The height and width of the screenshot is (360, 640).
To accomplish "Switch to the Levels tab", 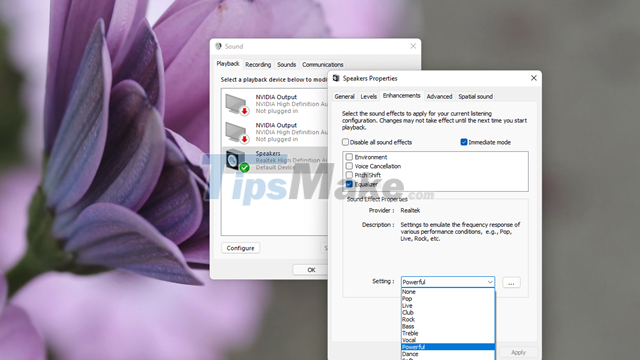I will coord(369,96).
